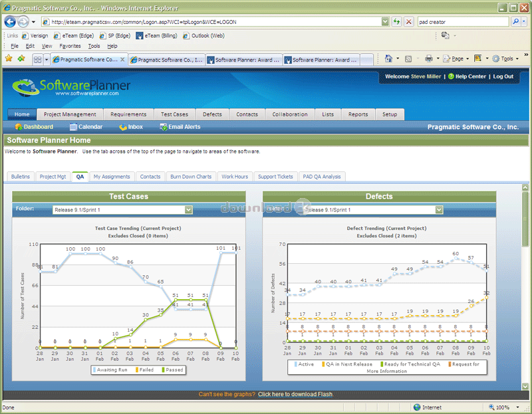
Task: Open the Favorites Center star
Action: [9, 59]
